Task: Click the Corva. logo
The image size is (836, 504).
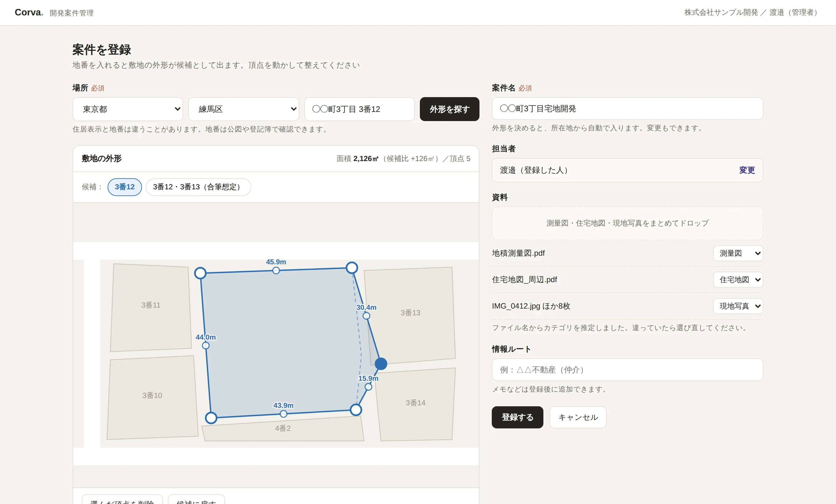Action: point(29,13)
